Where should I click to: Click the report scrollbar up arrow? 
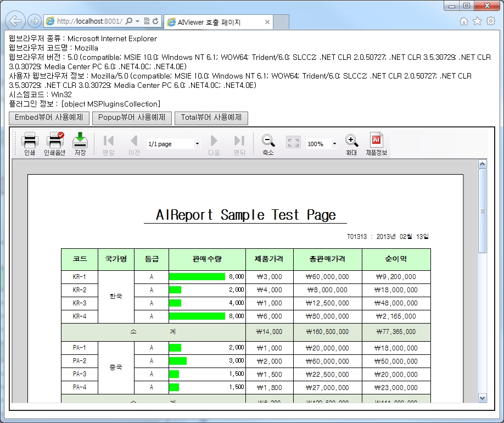[x=482, y=164]
